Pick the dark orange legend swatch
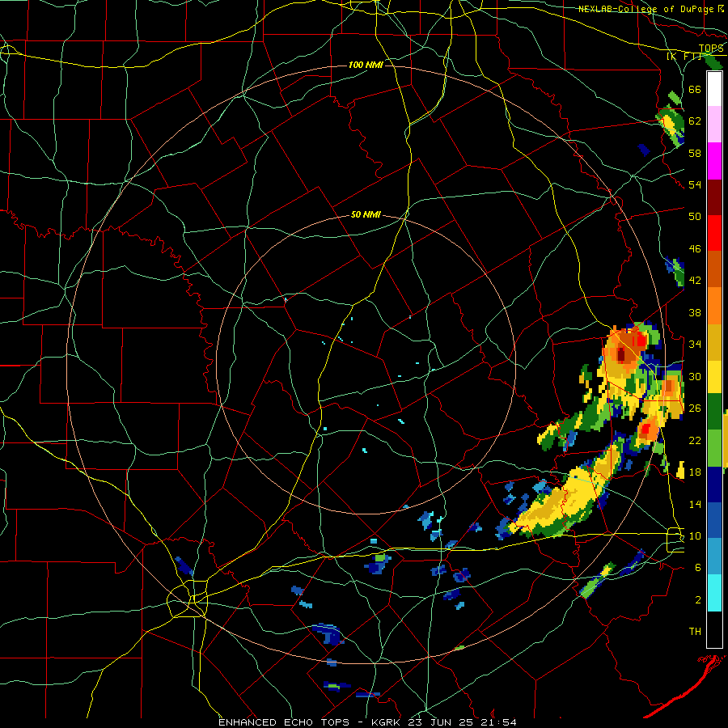Viewport: 728px width, 728px height. coord(714,269)
